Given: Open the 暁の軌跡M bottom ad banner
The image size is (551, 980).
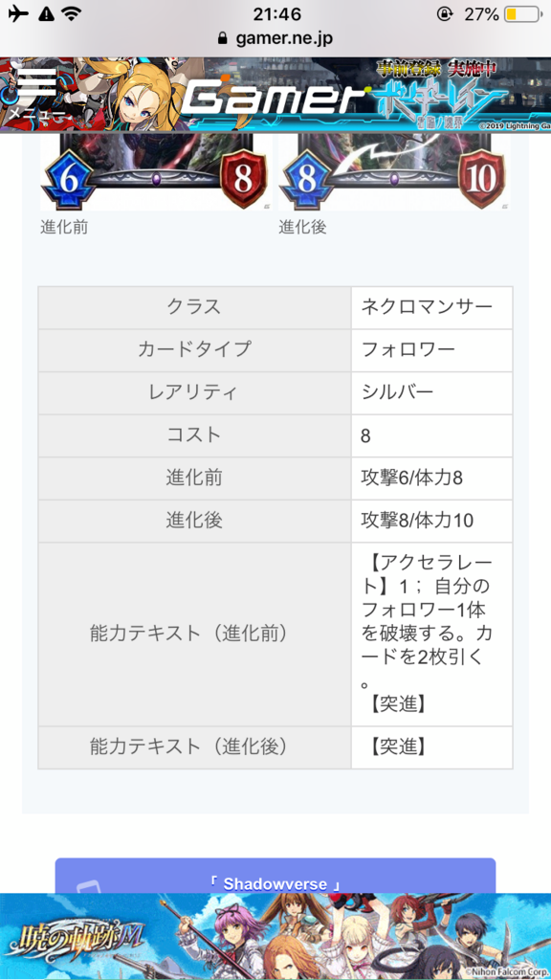Looking at the screenshot, I should pyautogui.click(x=275, y=936).
